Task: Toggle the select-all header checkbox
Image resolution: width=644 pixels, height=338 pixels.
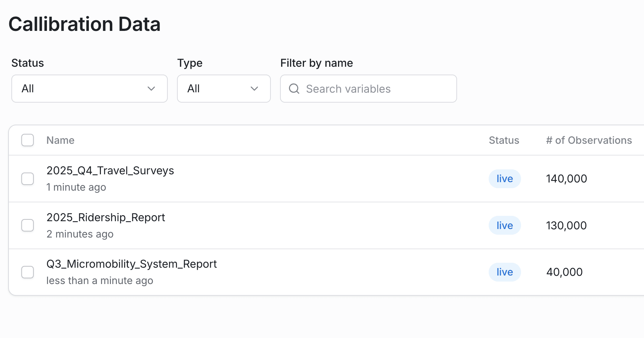Action: tap(28, 140)
